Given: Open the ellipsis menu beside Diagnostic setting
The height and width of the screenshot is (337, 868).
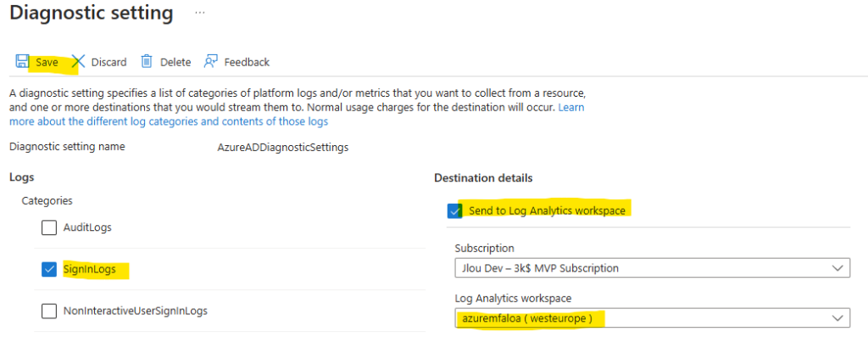Looking at the screenshot, I should pos(200,13).
